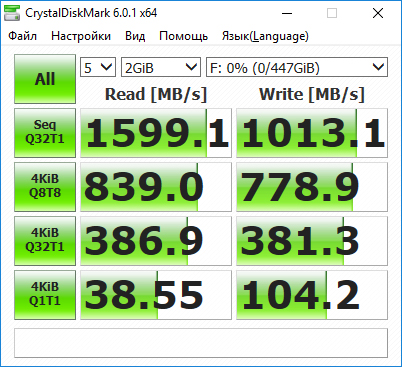Click the Seq read result 1599.1
This screenshot has height=367, width=402.
(x=156, y=133)
